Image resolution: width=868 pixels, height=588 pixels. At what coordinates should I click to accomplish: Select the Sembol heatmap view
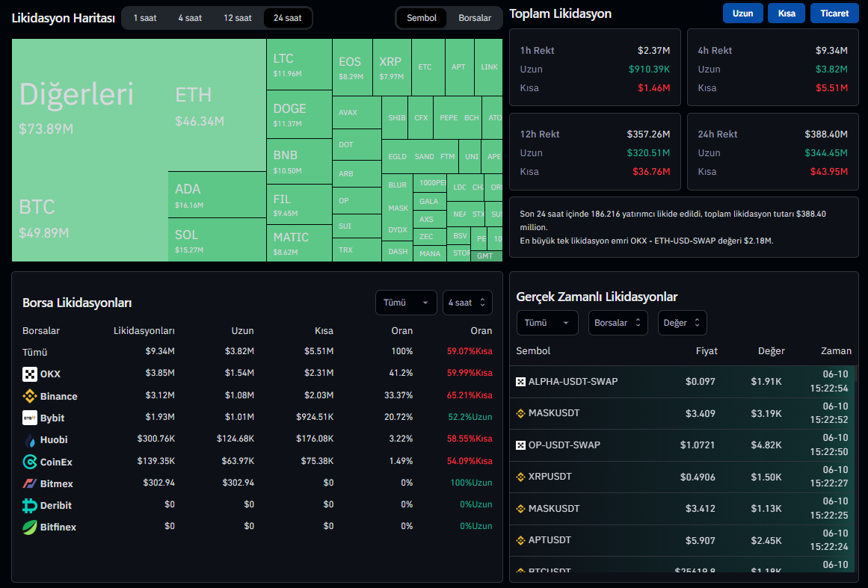pyautogui.click(x=422, y=18)
